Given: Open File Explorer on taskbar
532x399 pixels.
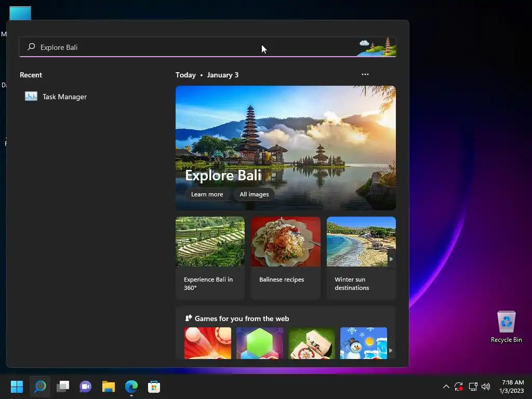Looking at the screenshot, I should (109, 387).
